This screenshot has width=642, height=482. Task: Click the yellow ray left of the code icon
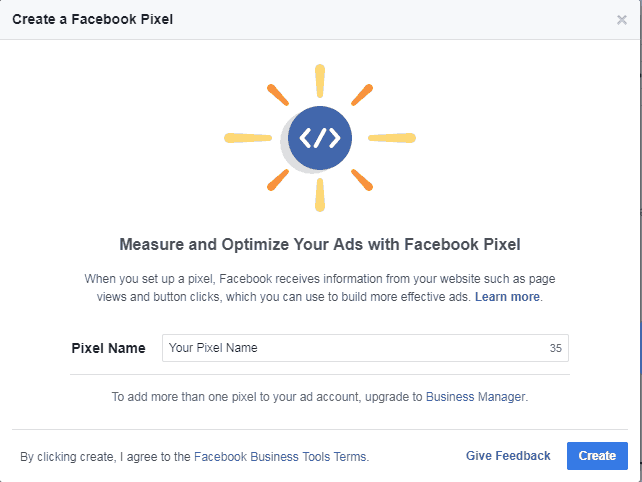coord(248,138)
